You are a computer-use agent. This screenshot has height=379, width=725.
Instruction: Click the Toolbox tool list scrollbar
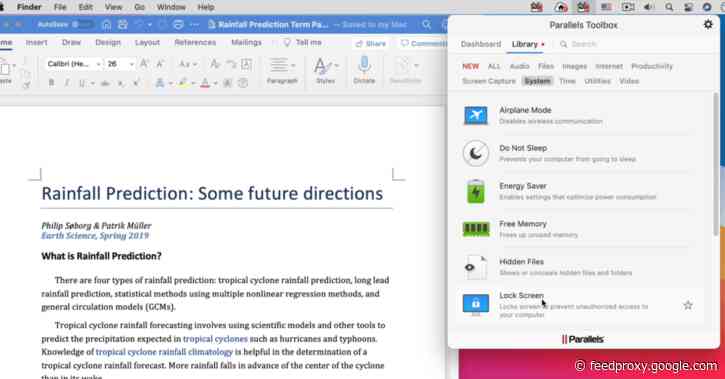point(716,164)
